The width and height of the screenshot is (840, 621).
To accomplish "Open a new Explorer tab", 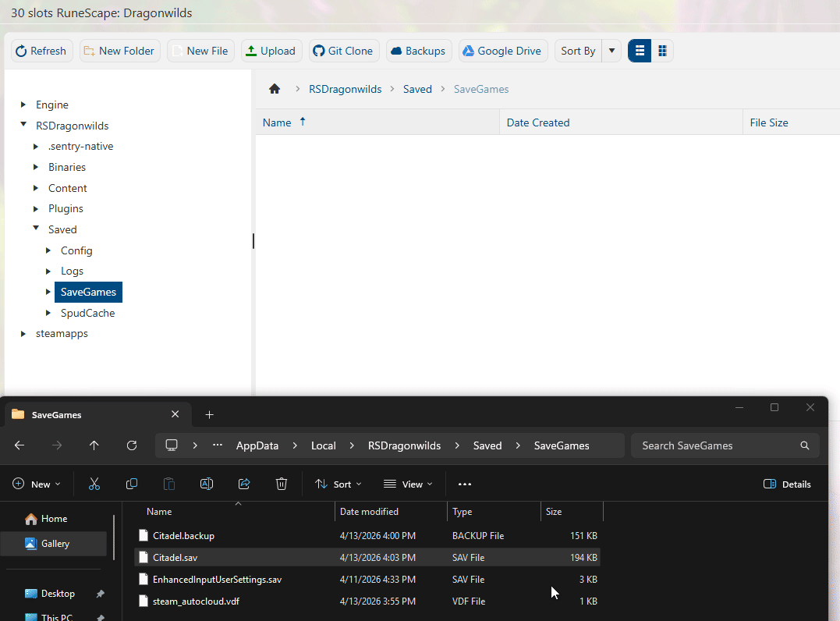I will pos(209,415).
